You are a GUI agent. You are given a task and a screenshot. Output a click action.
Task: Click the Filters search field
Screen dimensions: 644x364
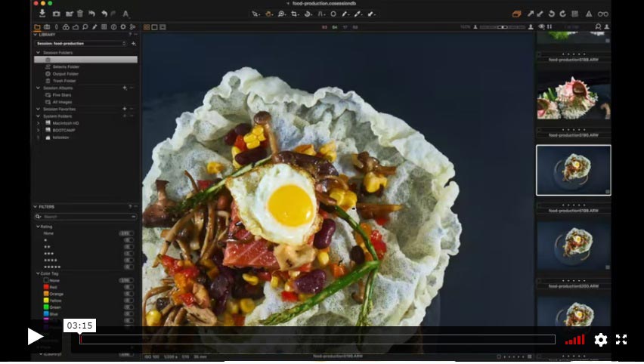coord(85,217)
